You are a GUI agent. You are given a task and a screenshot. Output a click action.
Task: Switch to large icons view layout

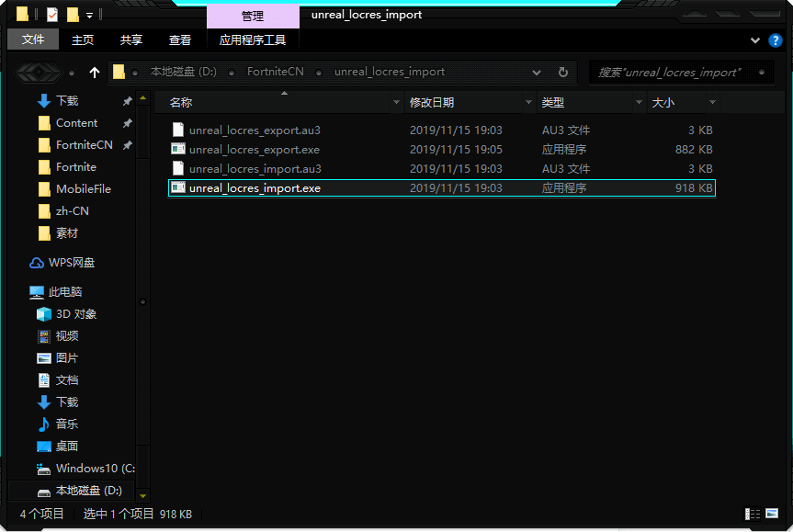[x=772, y=514]
